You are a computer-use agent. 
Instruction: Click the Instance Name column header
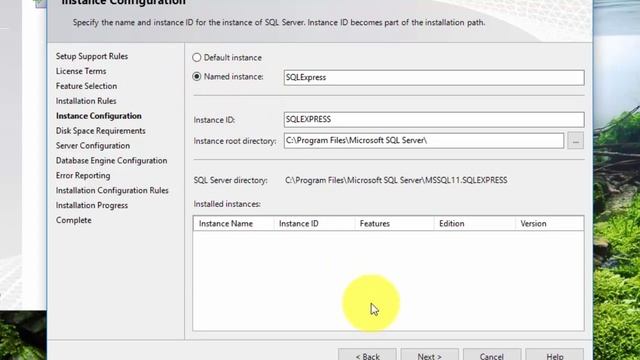point(234,223)
